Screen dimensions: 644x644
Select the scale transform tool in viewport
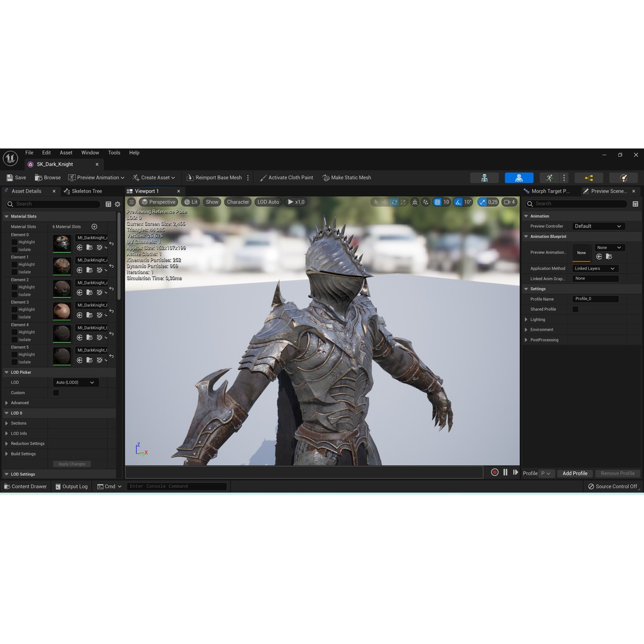403,202
